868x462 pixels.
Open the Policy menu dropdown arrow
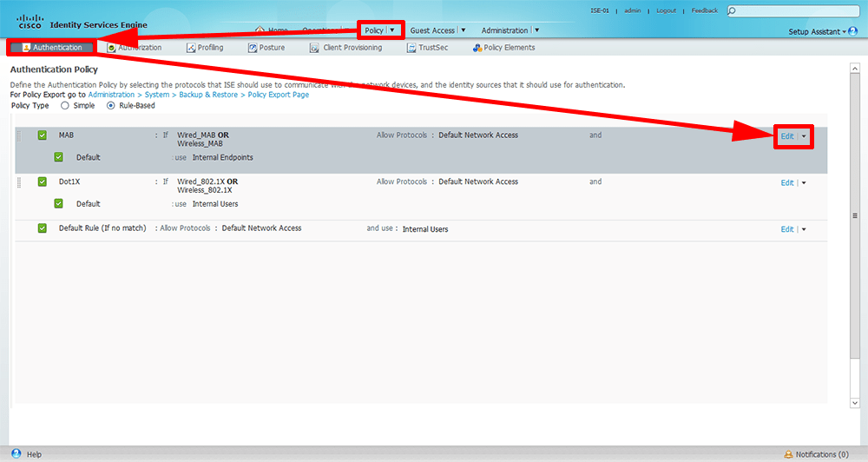click(392, 30)
